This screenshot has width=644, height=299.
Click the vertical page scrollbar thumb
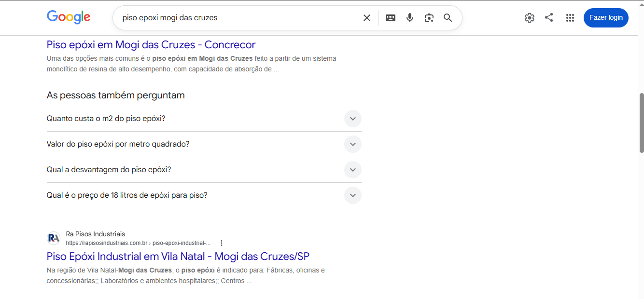click(641, 123)
